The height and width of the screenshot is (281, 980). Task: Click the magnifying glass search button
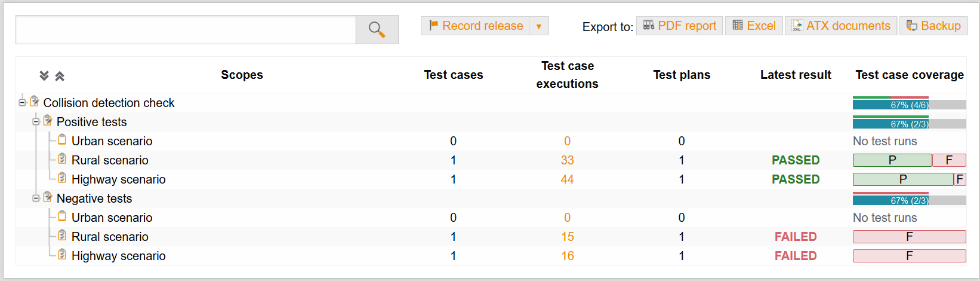377,29
